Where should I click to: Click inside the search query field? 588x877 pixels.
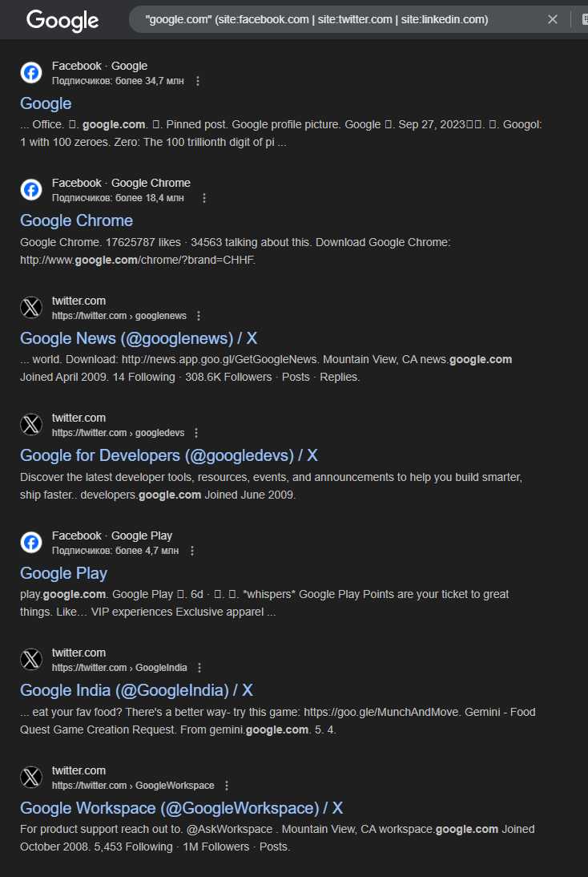click(341, 19)
